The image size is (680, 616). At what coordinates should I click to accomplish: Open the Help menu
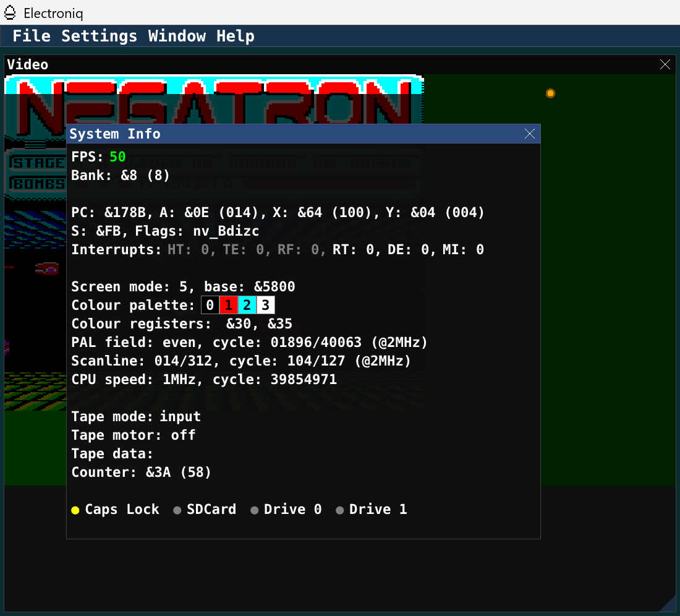coord(236,36)
